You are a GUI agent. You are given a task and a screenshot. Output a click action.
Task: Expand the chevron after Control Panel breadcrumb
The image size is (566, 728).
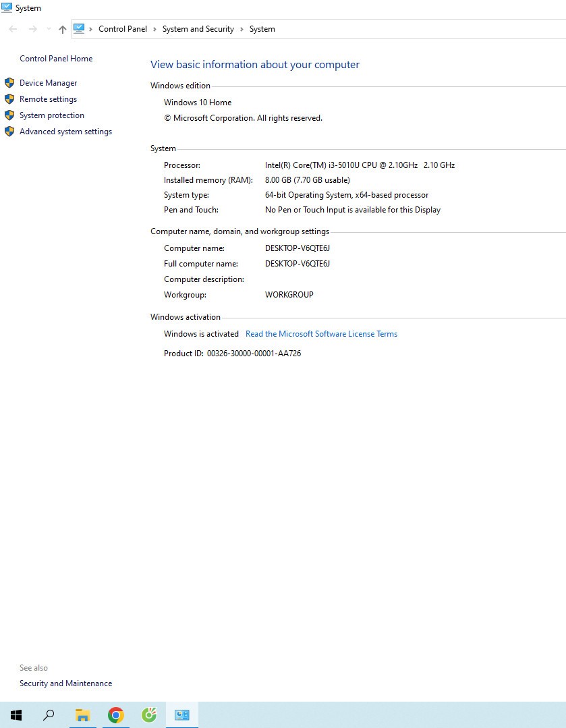tap(154, 29)
